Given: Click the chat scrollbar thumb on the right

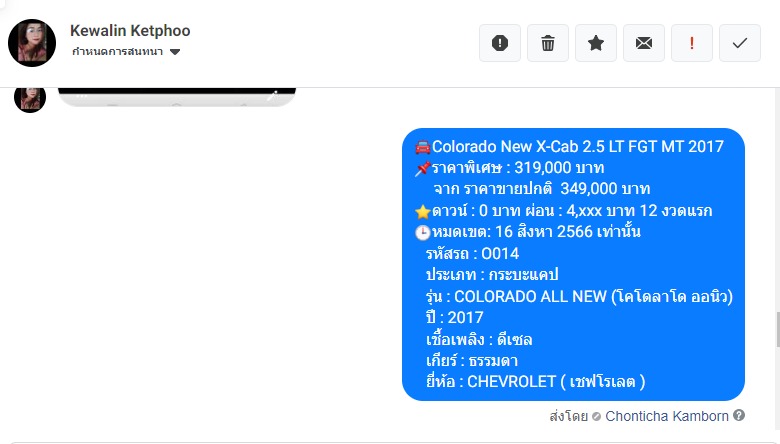Looking at the screenshot, I should tap(778, 330).
